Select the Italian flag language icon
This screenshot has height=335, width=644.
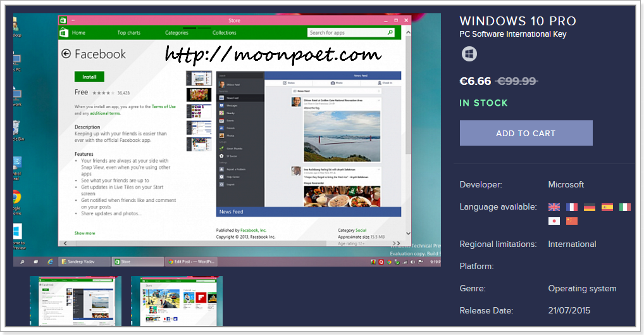[x=625, y=207]
